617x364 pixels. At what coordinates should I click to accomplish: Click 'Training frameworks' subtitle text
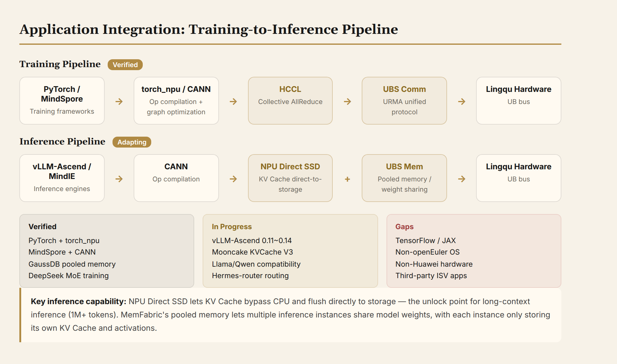(x=62, y=111)
